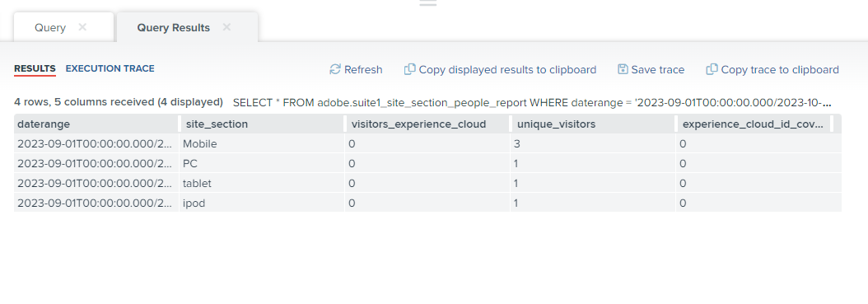Select the Mobile site_section cell

pyautogui.click(x=262, y=144)
